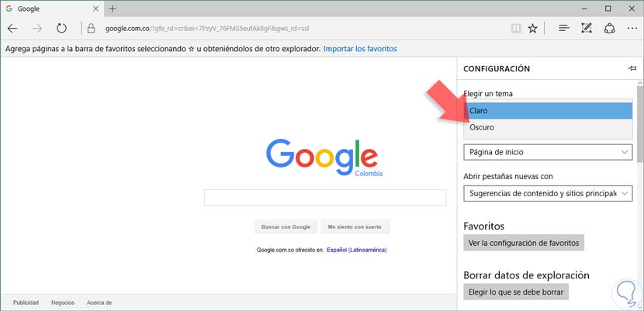Click the Elegir un tema label
644x311 pixels.
coord(488,94)
